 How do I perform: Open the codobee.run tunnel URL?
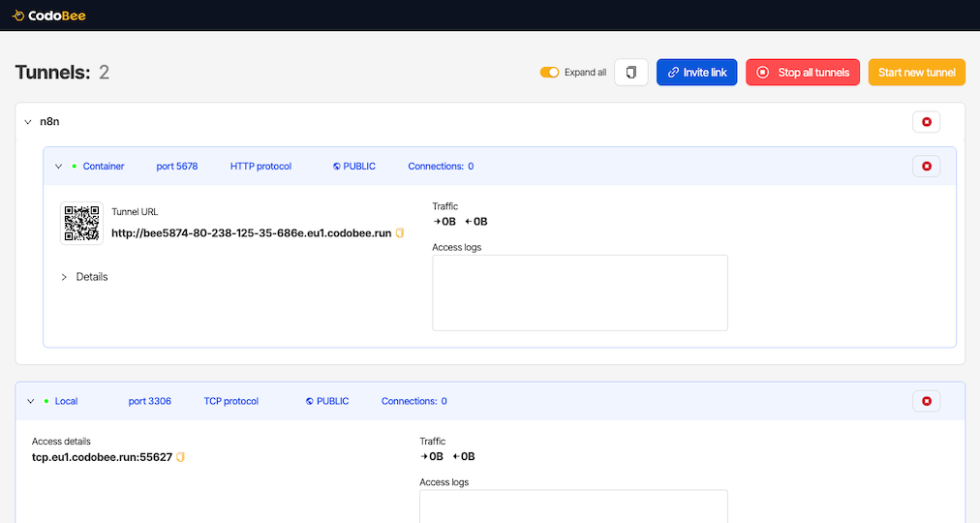252,233
